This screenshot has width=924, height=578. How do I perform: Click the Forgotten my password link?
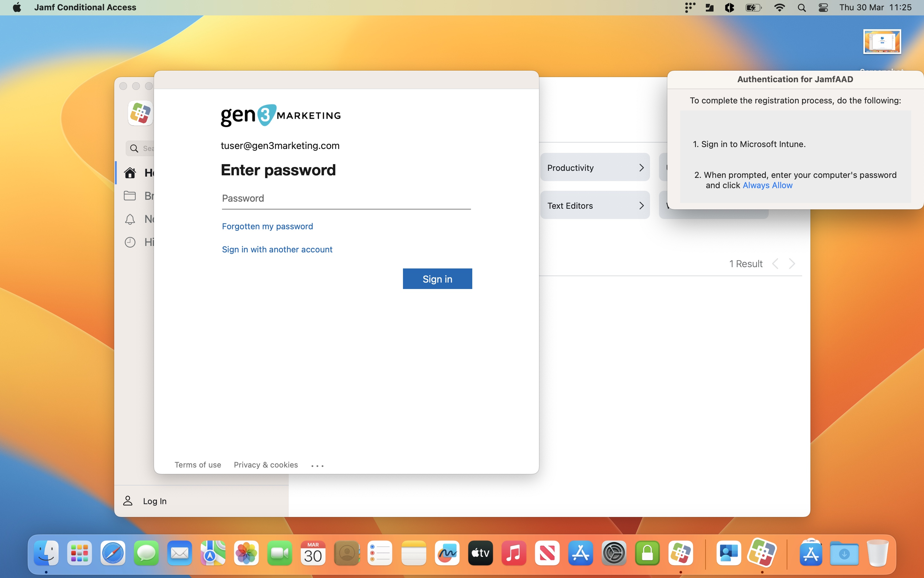[267, 226]
